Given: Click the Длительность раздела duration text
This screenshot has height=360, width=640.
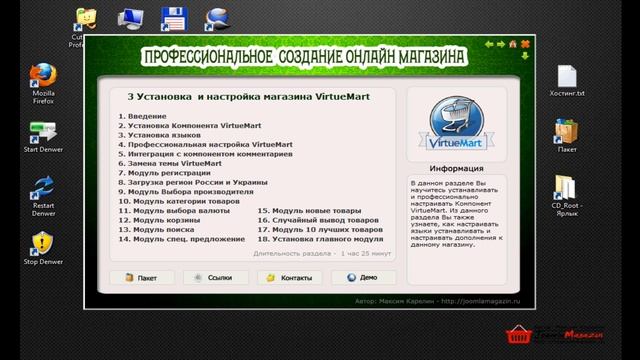Looking at the screenshot, I should coord(322,253).
